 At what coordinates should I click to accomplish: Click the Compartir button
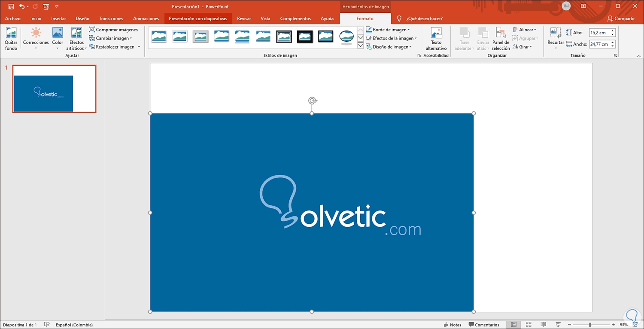[621, 18]
